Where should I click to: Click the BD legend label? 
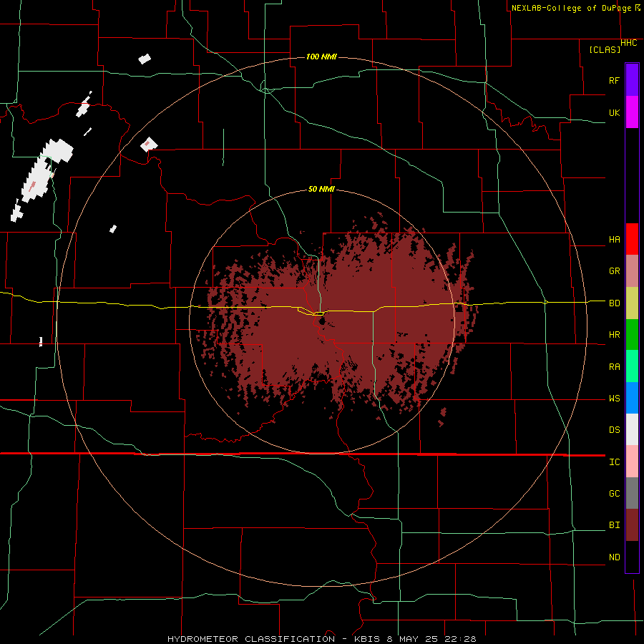coord(614,303)
